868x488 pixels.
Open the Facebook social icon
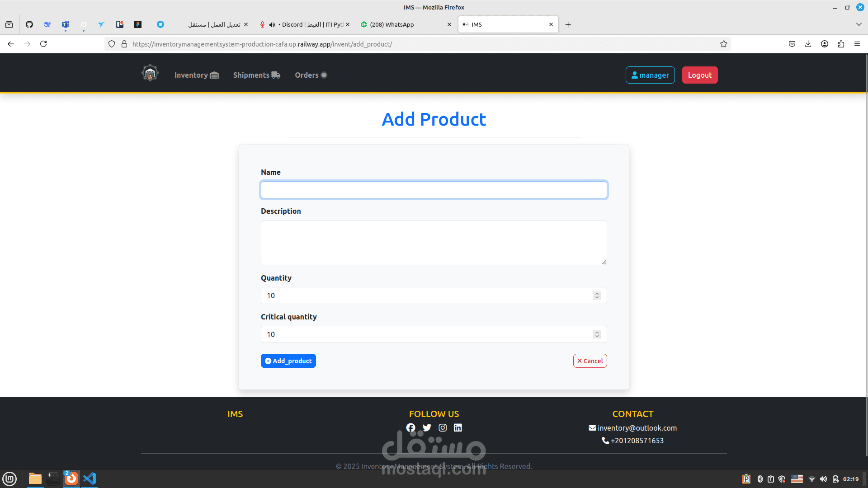tap(410, 427)
